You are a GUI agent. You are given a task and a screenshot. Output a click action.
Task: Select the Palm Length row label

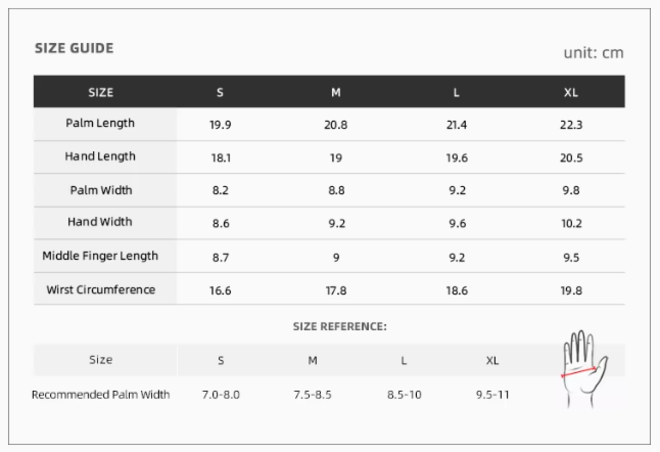(x=100, y=124)
